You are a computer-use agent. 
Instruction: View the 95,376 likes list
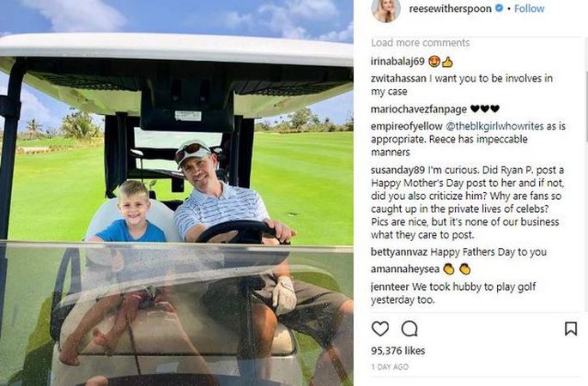click(x=398, y=351)
